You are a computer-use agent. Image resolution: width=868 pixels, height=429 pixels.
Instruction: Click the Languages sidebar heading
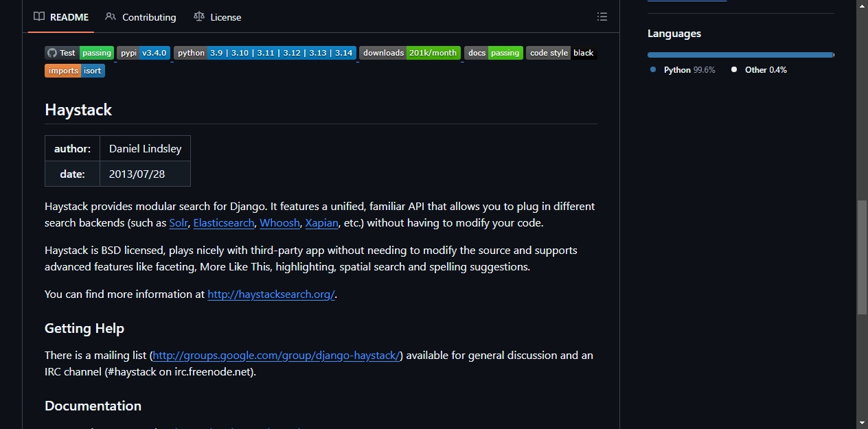tap(674, 34)
